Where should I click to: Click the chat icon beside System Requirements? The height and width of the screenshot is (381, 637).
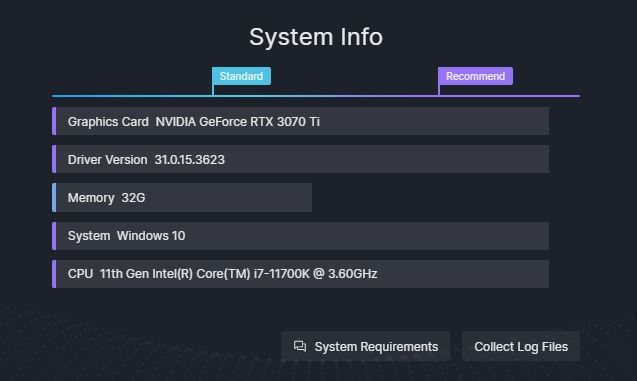pyautogui.click(x=300, y=346)
